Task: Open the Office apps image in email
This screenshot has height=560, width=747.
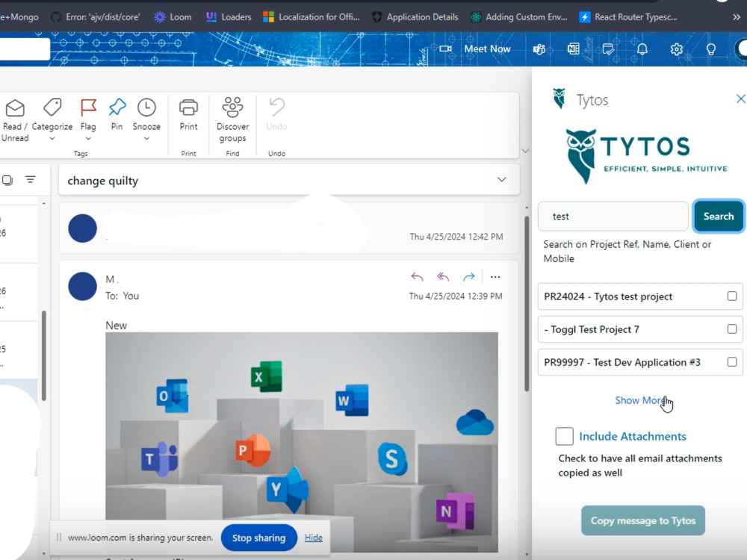Action: pyautogui.click(x=302, y=442)
